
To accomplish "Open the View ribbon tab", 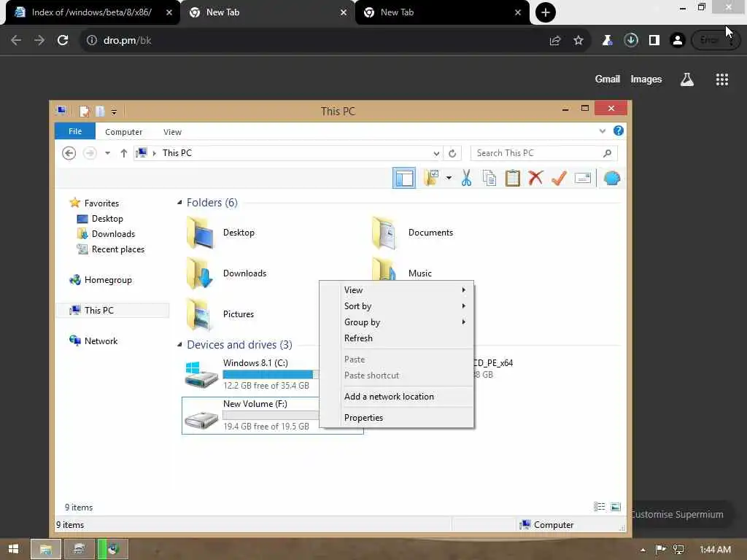I will click(x=172, y=132).
